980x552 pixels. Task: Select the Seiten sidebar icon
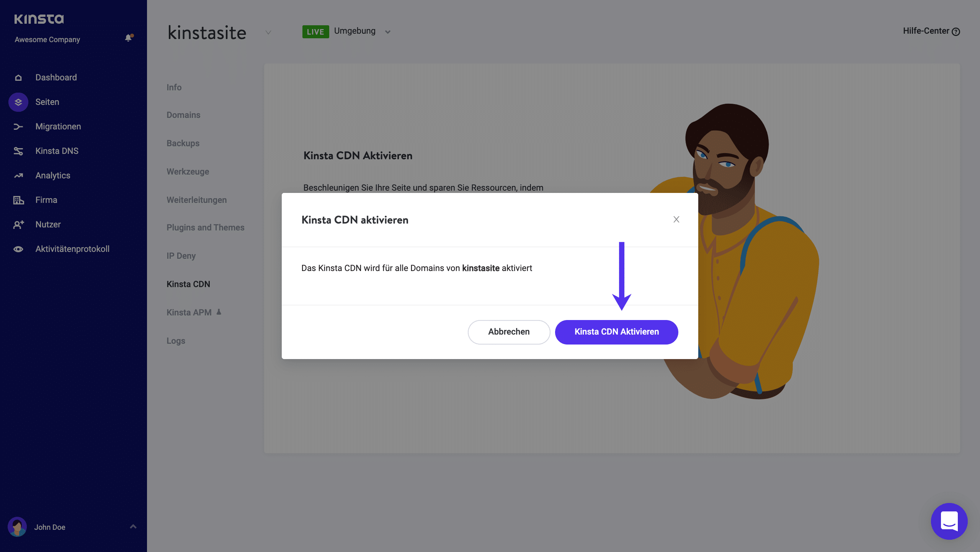pos(18,102)
